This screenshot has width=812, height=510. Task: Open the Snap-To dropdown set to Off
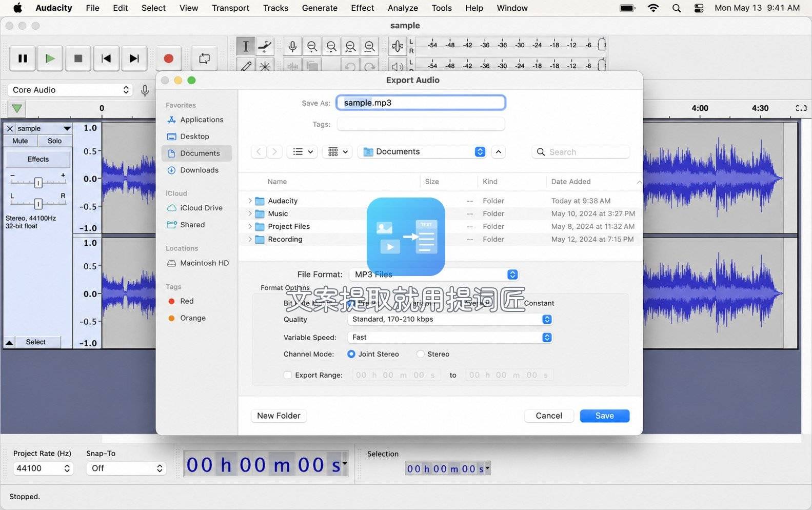coord(126,468)
